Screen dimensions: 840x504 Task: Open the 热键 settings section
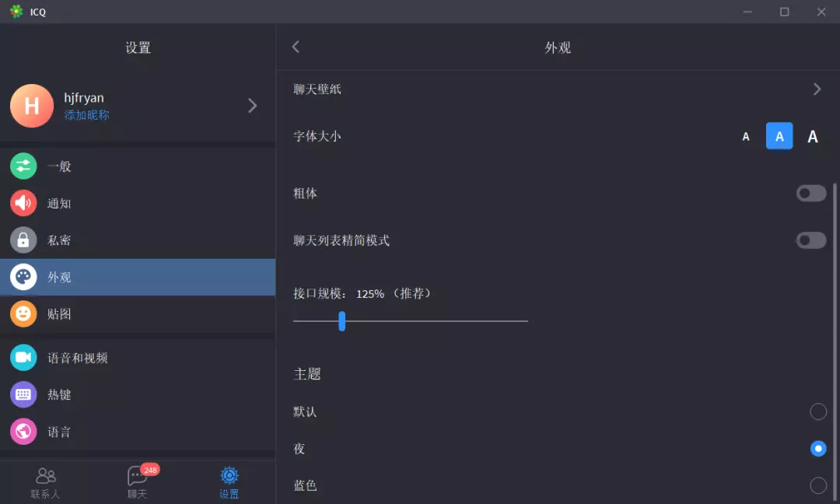click(x=138, y=394)
